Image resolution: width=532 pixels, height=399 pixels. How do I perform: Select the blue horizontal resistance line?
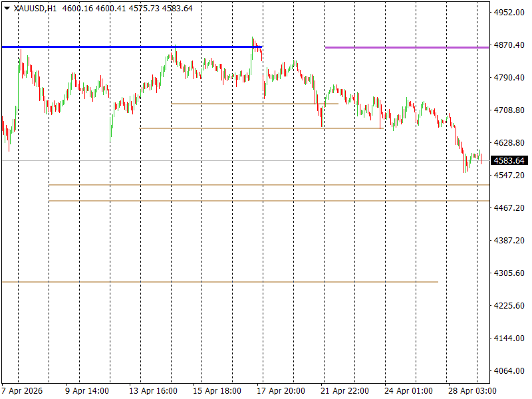pos(133,47)
